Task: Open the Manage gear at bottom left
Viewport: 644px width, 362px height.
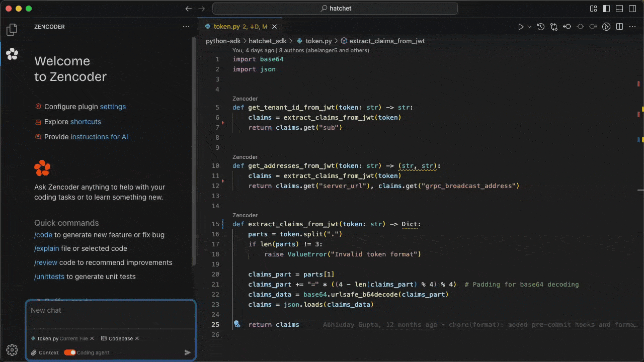Action: pos(12,350)
